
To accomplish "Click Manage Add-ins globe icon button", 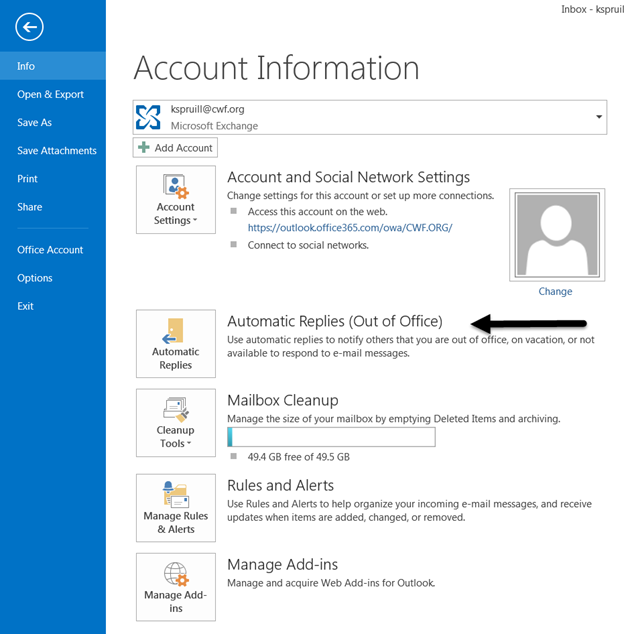I will [x=176, y=587].
